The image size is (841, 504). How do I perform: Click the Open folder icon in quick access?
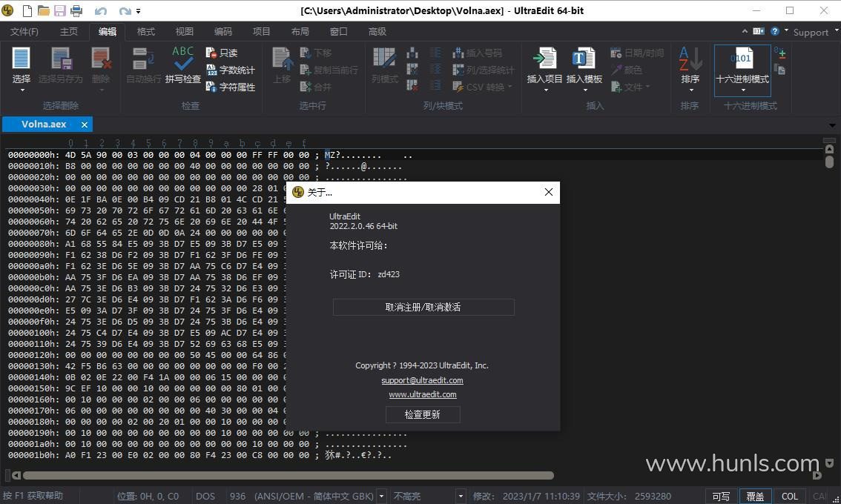(x=44, y=10)
